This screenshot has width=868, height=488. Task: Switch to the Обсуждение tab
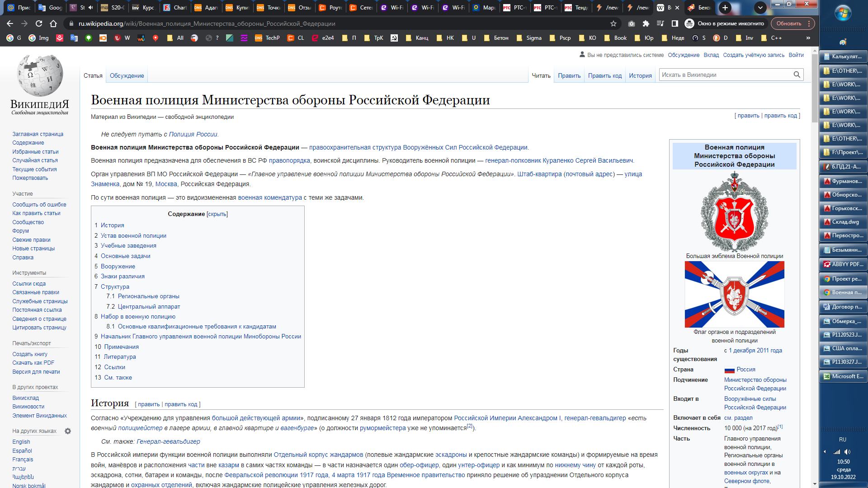[x=127, y=75]
